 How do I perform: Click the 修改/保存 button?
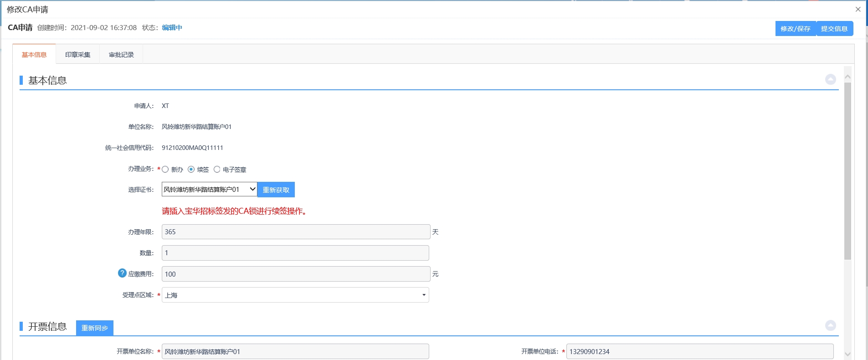795,29
